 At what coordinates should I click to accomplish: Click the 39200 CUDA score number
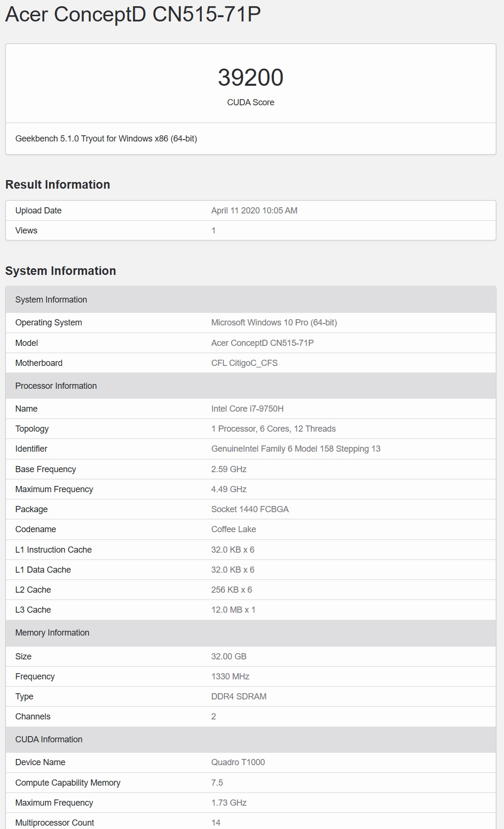251,78
